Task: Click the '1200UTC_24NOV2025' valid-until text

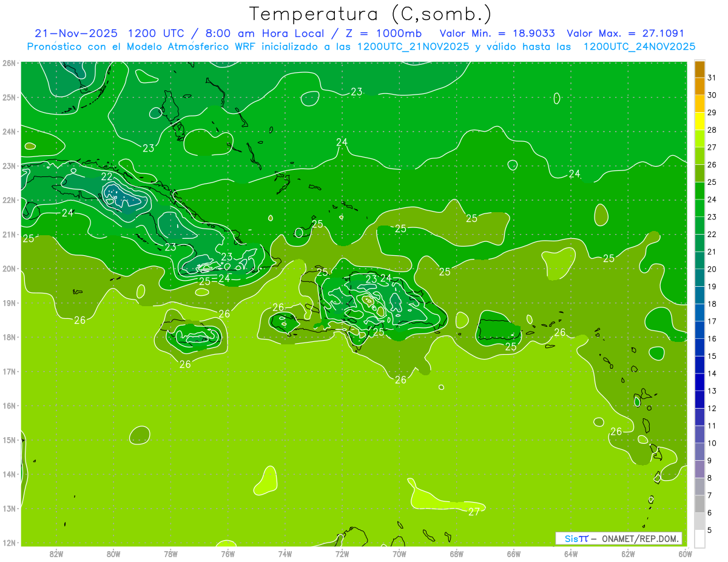Action: coord(639,47)
